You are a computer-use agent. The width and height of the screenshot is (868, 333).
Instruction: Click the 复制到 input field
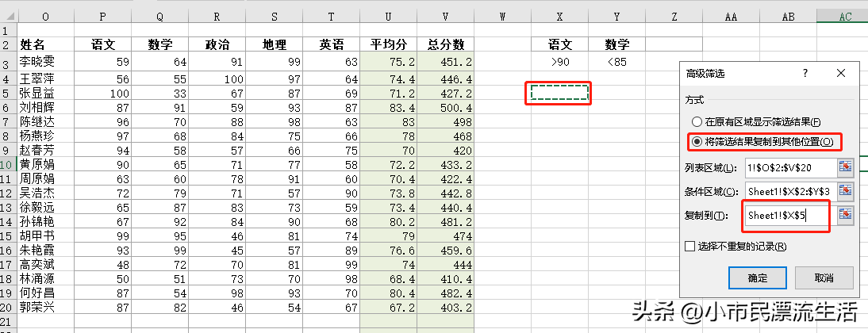point(790,215)
